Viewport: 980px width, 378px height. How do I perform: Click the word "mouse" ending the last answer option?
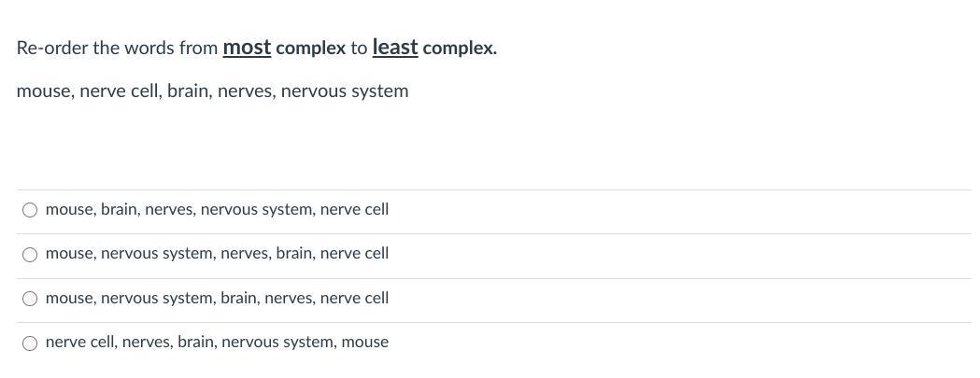click(364, 343)
